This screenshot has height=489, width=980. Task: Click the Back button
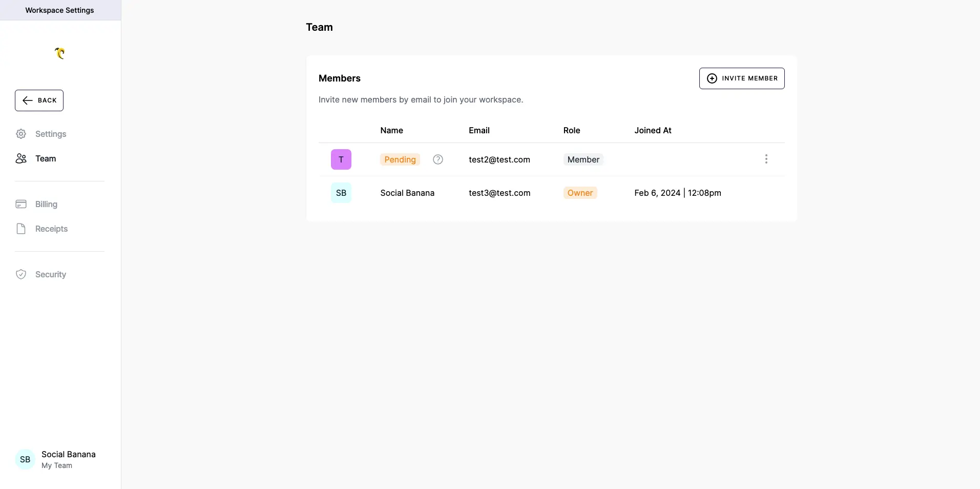click(x=39, y=100)
